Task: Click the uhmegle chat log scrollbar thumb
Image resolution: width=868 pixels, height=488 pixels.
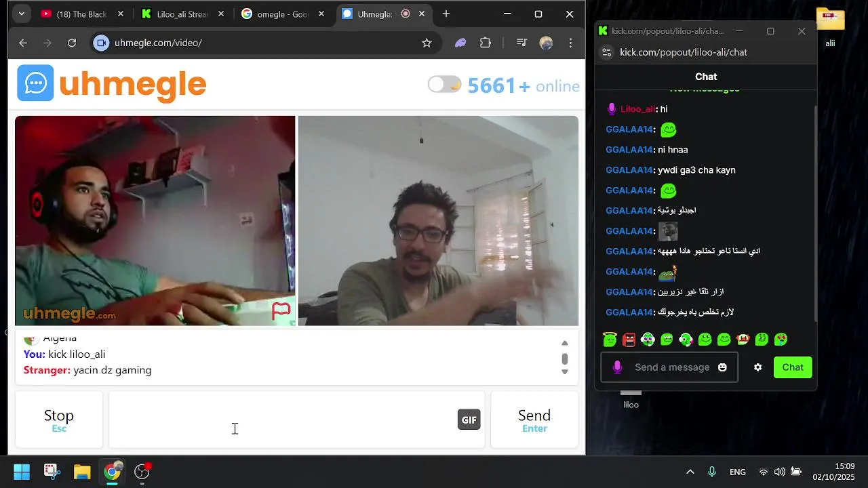Action: [x=565, y=359]
